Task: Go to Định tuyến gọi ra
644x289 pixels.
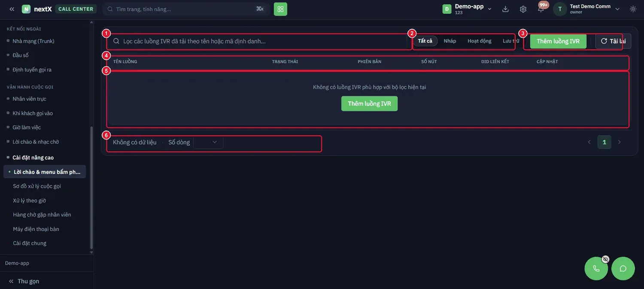Action: 32,70
